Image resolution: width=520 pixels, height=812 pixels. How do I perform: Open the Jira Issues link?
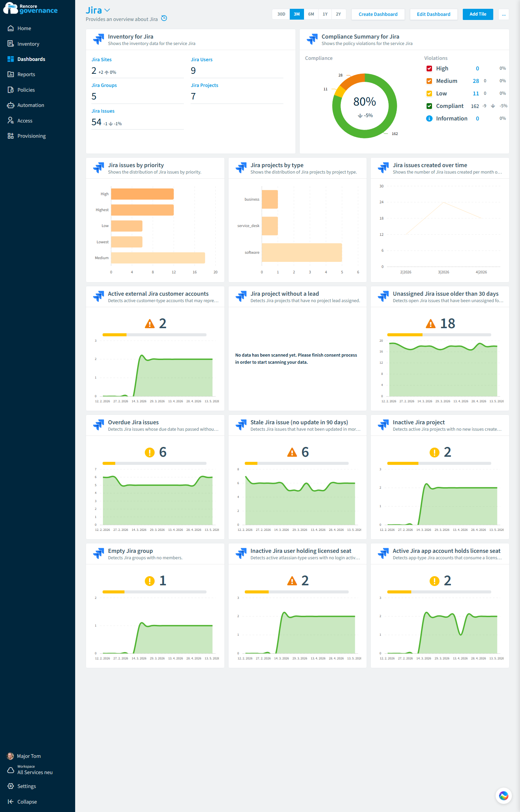point(103,111)
